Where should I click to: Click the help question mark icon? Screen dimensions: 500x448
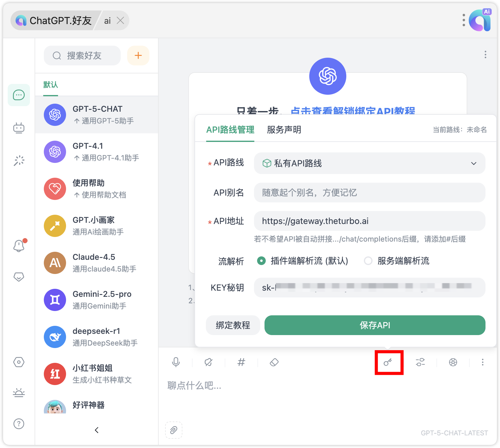[19, 424]
